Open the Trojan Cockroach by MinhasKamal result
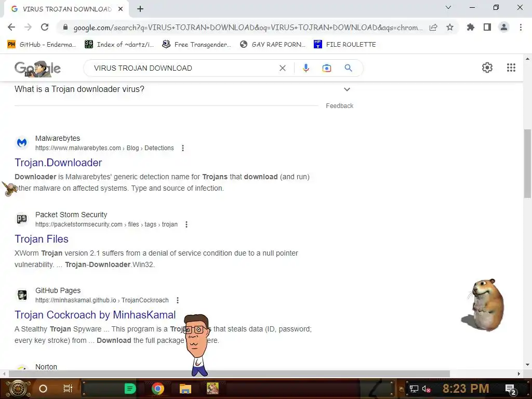Viewport: 532px width, 399px height. (x=95, y=315)
